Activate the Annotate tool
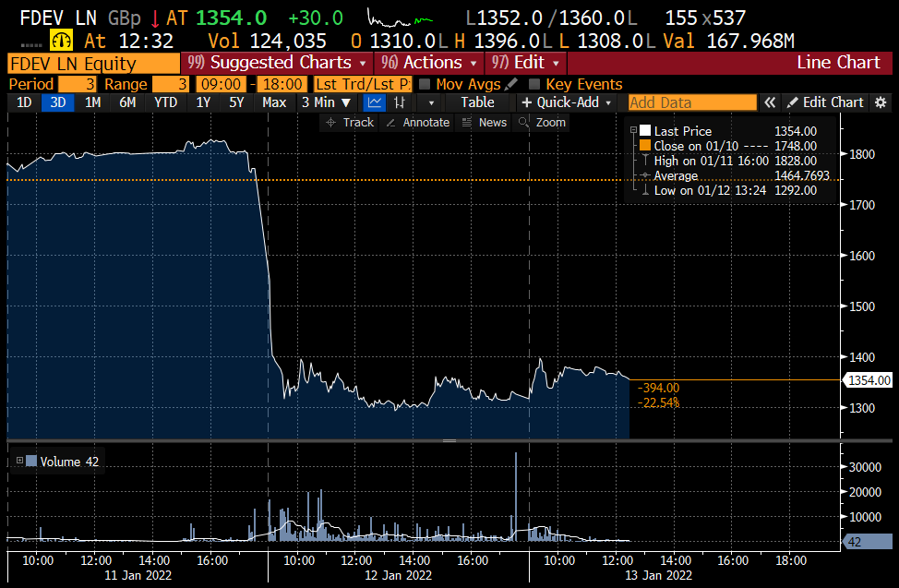This screenshot has height=588, width=899. coord(418,123)
